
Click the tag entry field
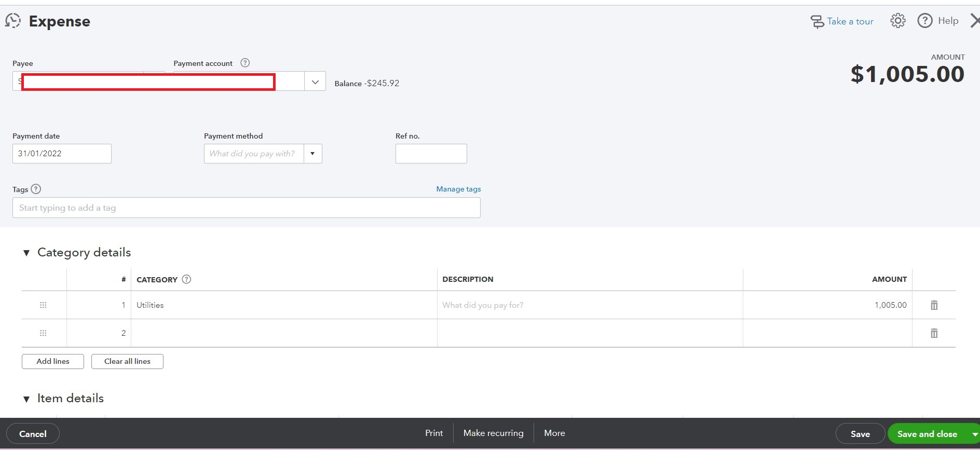coord(246,208)
